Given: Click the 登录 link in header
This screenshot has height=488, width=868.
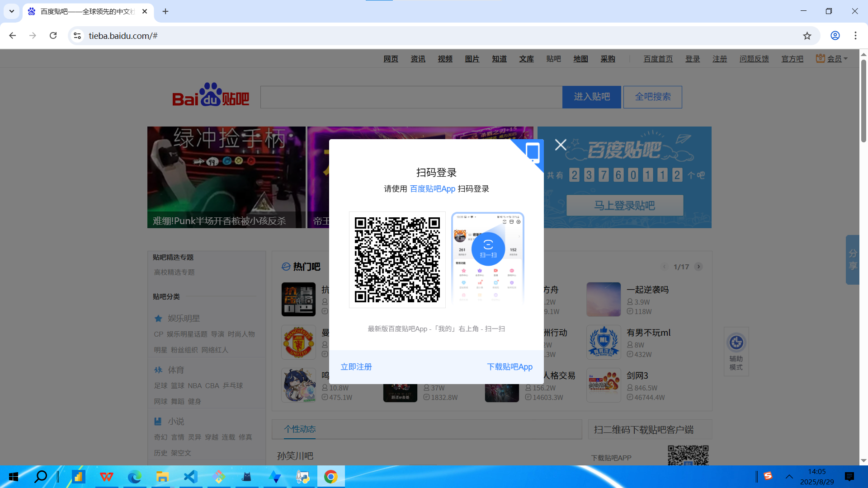Looking at the screenshot, I should point(693,59).
